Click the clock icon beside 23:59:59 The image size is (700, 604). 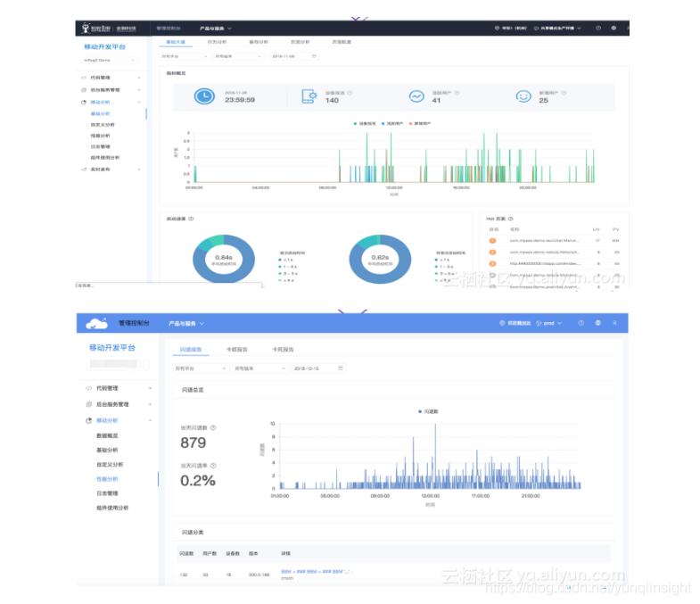204,96
